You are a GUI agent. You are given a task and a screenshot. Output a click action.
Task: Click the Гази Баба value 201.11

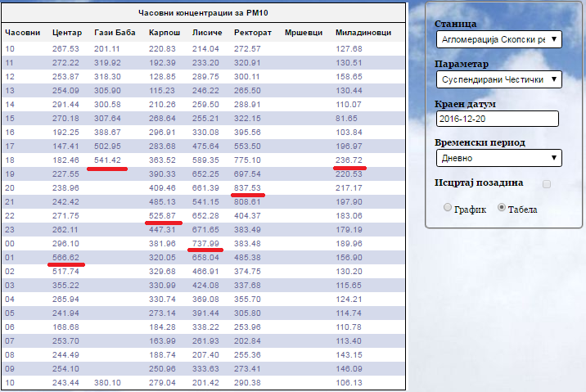(107, 49)
